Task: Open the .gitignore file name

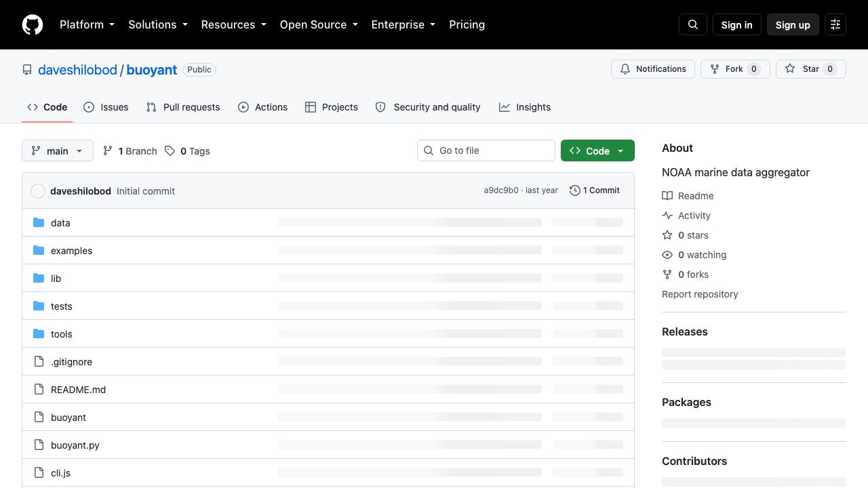Action: pyautogui.click(x=71, y=362)
